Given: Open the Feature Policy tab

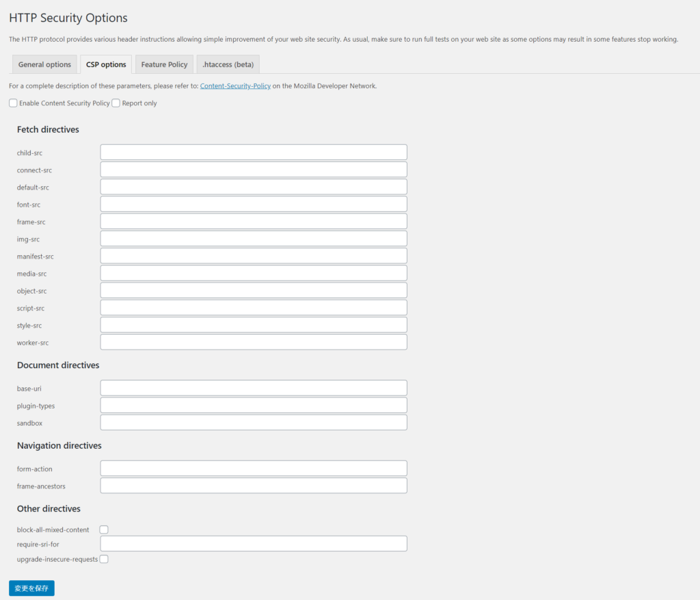Looking at the screenshot, I should pos(164,64).
